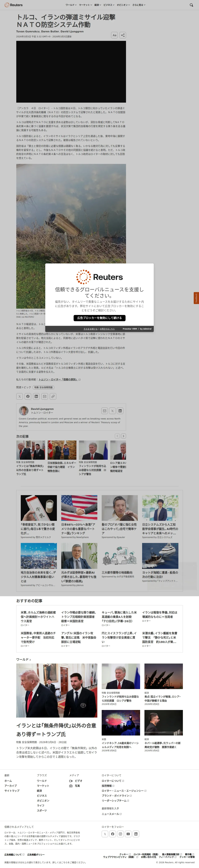This screenshot has height=868, width=199.
Task: Open the search magnifier icon
Action: tap(191, 5)
